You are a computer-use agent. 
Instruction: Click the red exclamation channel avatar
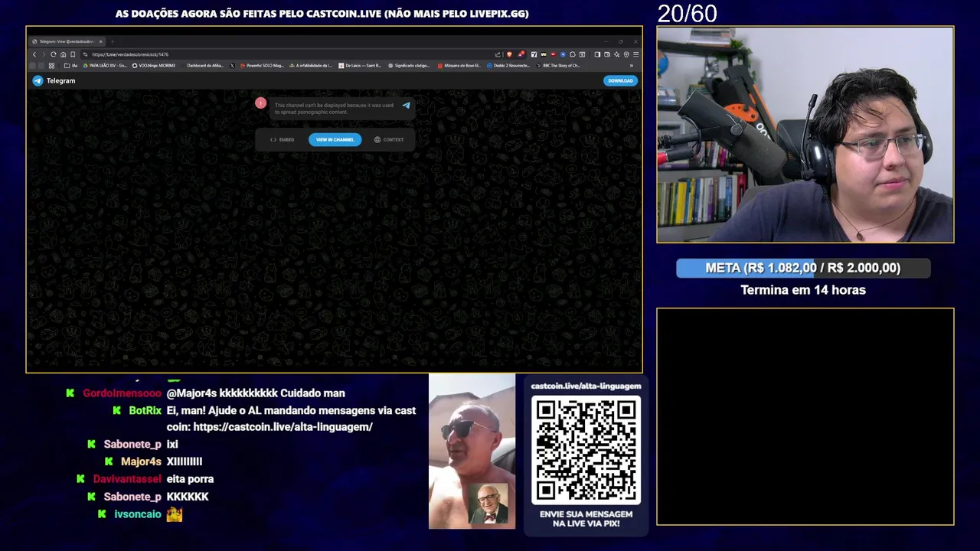pos(260,103)
